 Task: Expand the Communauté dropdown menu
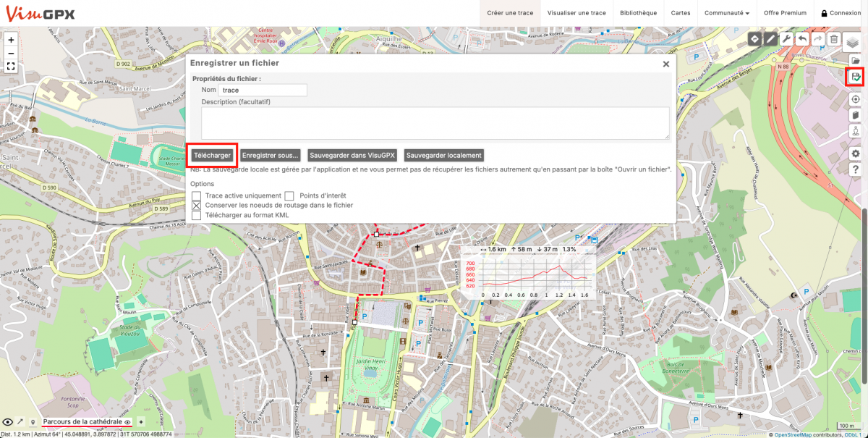pyautogui.click(x=726, y=13)
